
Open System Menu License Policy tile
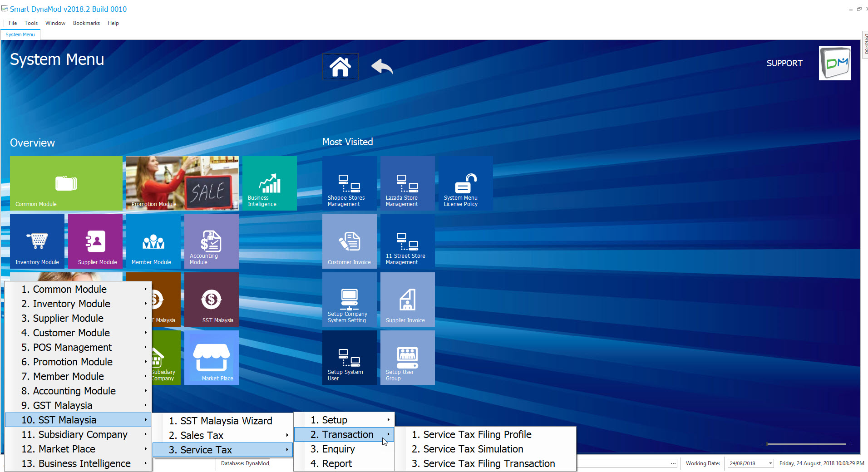tap(466, 183)
